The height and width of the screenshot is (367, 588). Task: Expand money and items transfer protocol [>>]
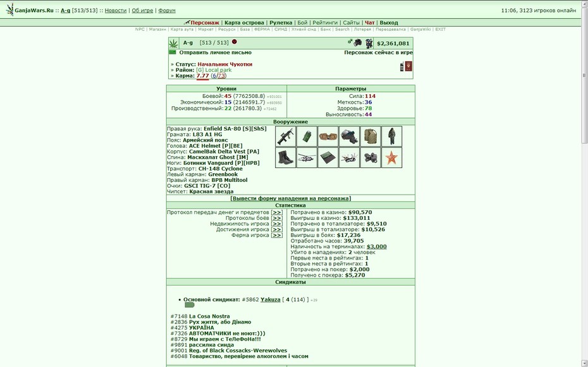(x=277, y=212)
